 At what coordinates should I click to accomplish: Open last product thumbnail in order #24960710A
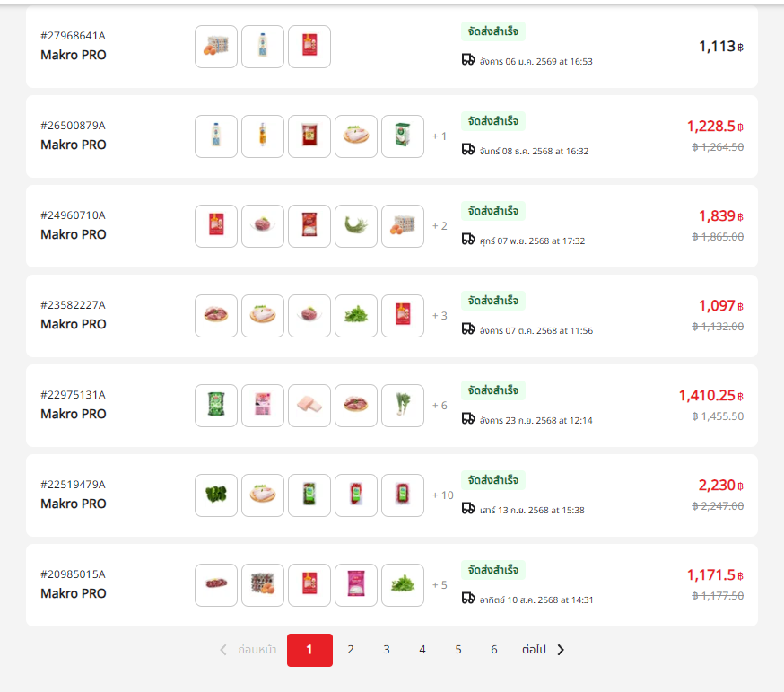click(x=403, y=226)
